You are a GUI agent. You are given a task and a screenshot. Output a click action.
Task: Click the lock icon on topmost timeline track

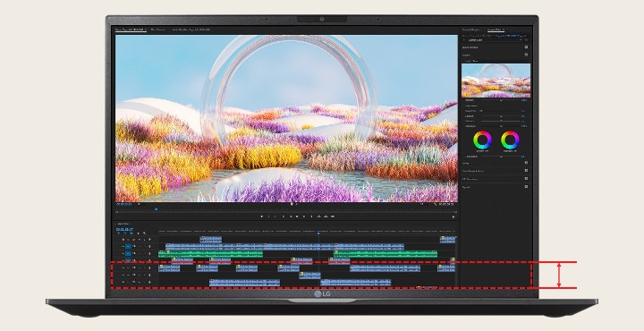pos(123,240)
